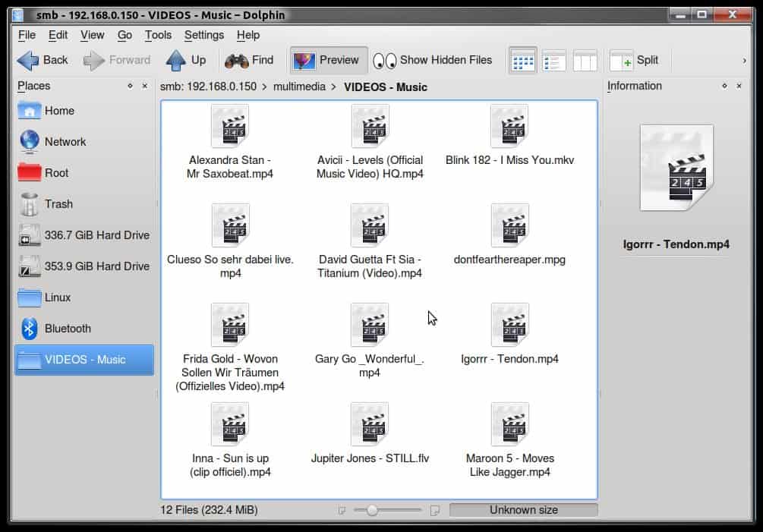Click the Forward navigation button

[117, 60]
